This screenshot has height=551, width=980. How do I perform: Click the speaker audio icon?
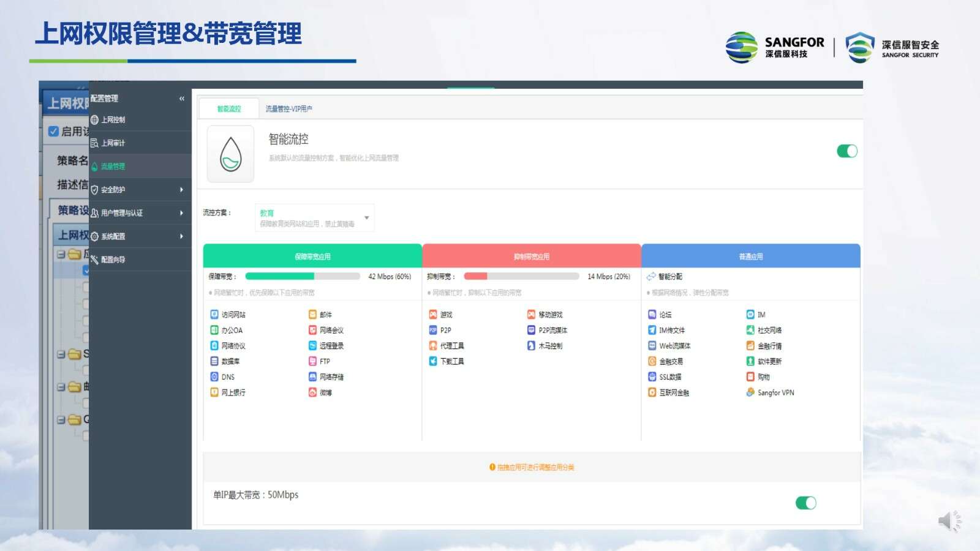coord(949,521)
